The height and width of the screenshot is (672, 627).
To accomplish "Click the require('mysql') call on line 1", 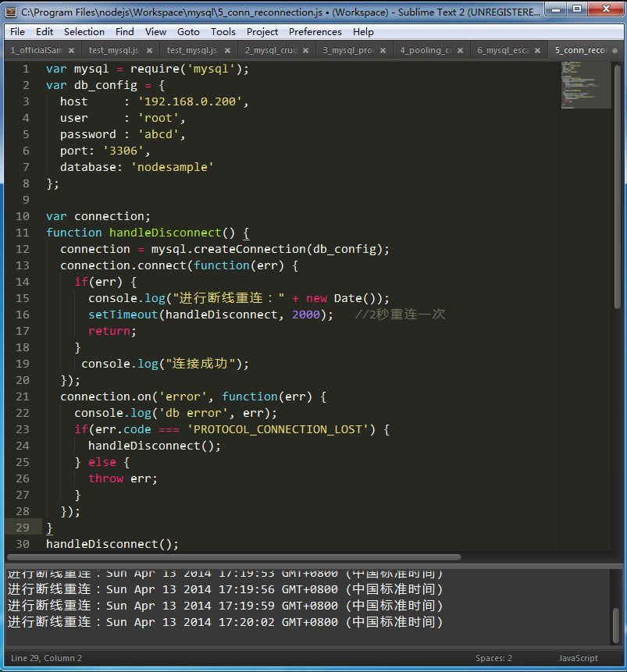I will click(186, 69).
